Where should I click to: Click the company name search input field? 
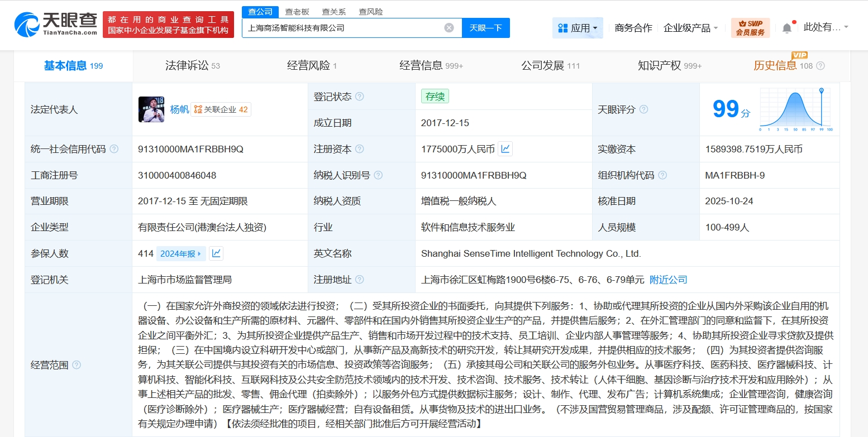click(x=341, y=28)
